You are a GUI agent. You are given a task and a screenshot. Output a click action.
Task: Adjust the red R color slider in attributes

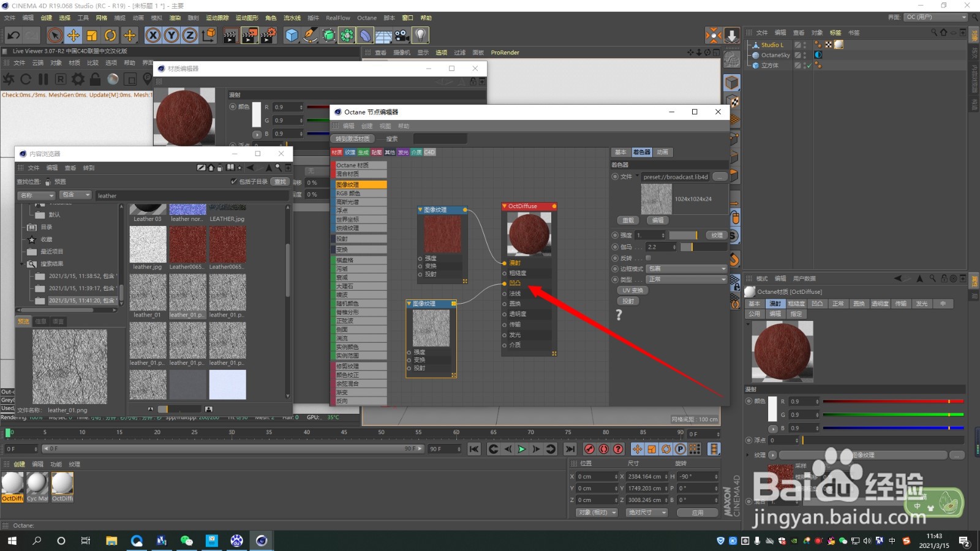coord(893,402)
